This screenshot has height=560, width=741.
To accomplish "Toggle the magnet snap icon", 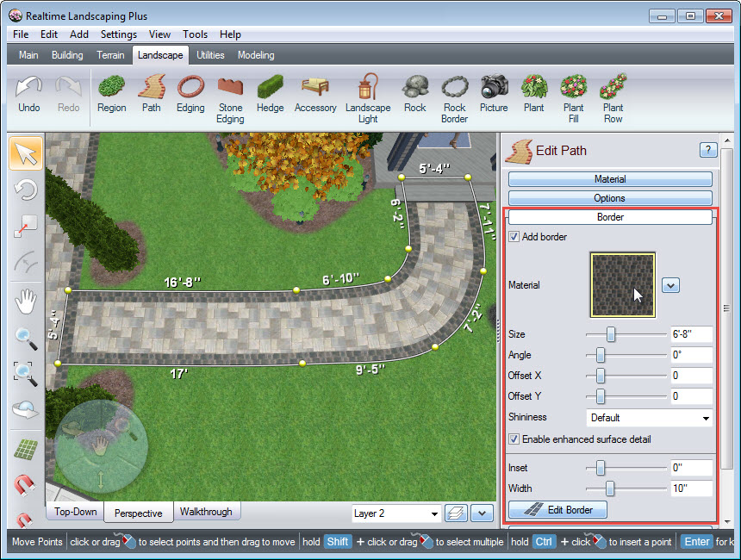I will coord(24,485).
